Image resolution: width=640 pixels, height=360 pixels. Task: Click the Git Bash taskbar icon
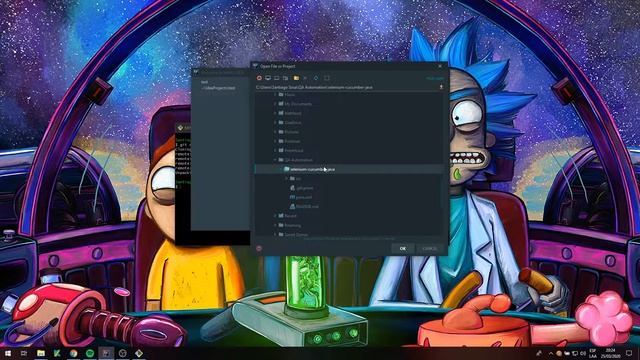(x=139, y=353)
